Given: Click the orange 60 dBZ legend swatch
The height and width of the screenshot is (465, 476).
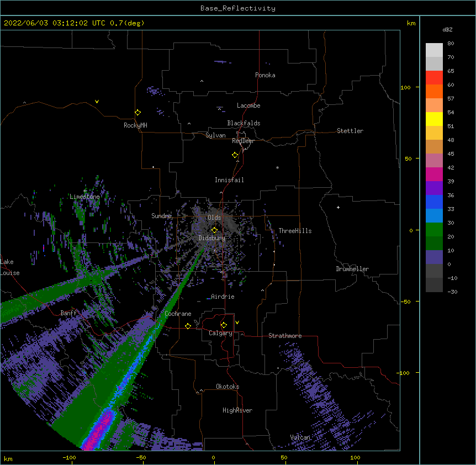Looking at the screenshot, I should click(x=434, y=91).
